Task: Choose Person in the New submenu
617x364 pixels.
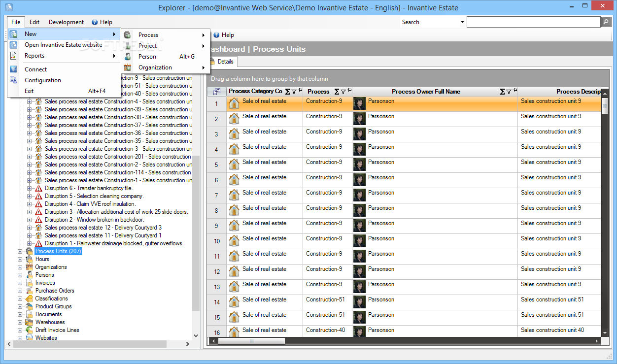Action: [x=166, y=57]
